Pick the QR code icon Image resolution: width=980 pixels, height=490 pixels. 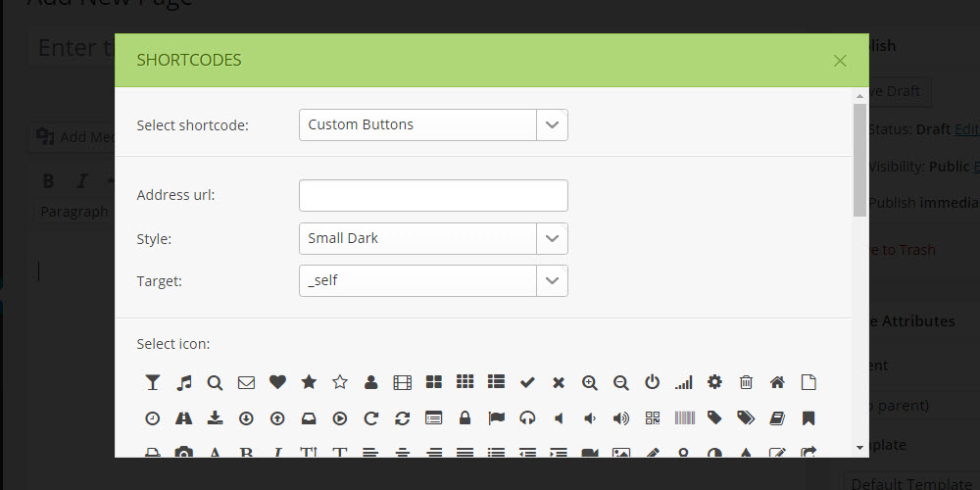pos(653,418)
